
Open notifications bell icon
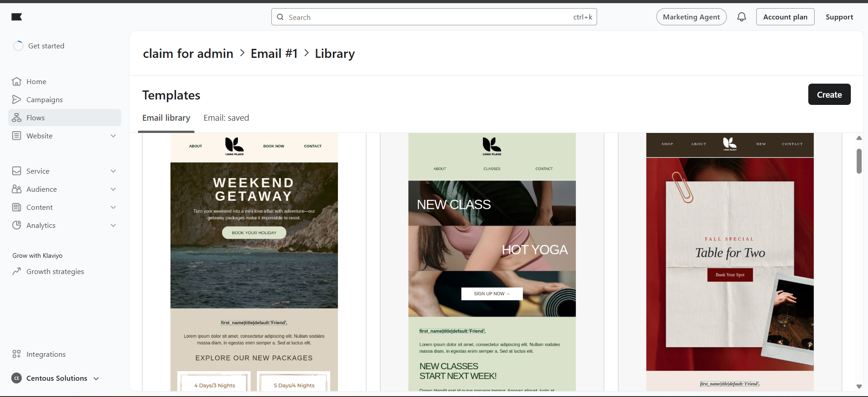741,17
